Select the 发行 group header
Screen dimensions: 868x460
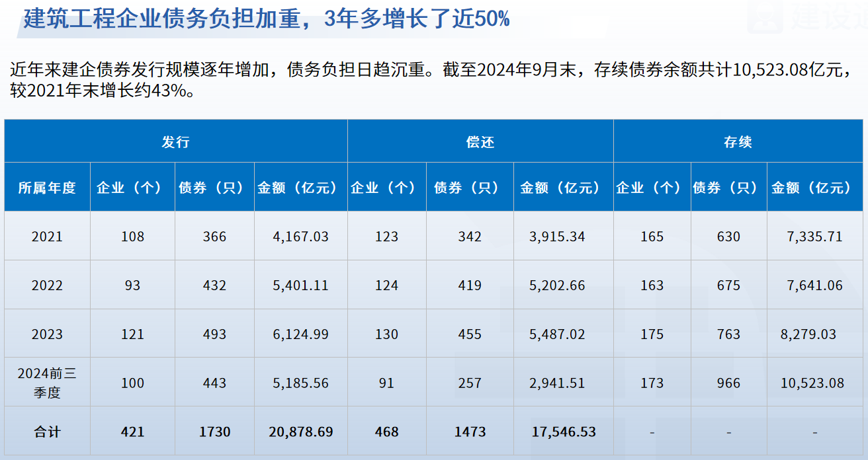click(x=175, y=142)
